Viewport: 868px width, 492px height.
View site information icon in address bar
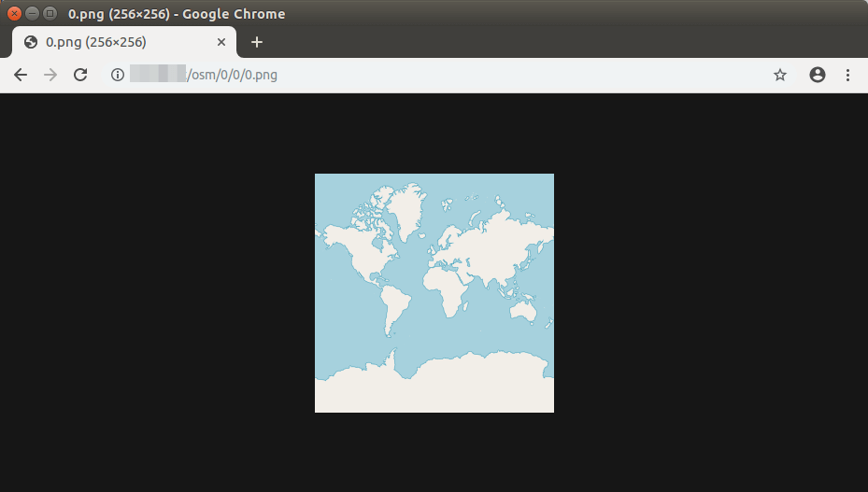118,75
